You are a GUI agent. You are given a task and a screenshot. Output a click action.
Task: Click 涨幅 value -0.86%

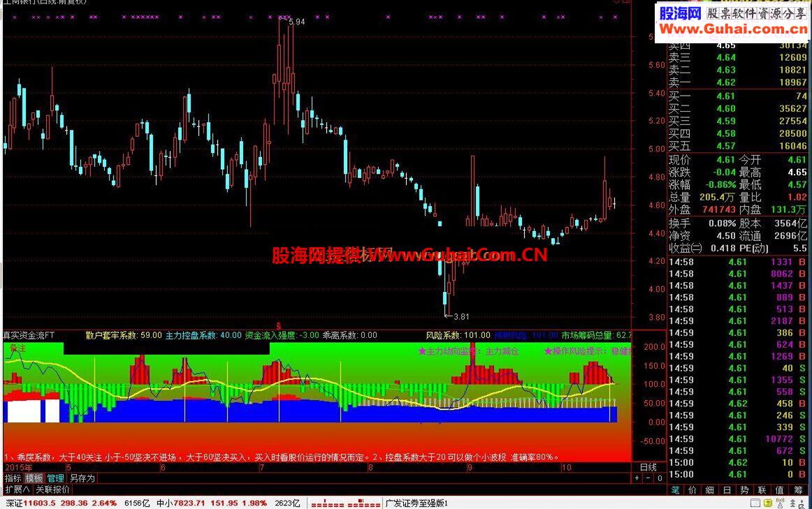(720, 184)
